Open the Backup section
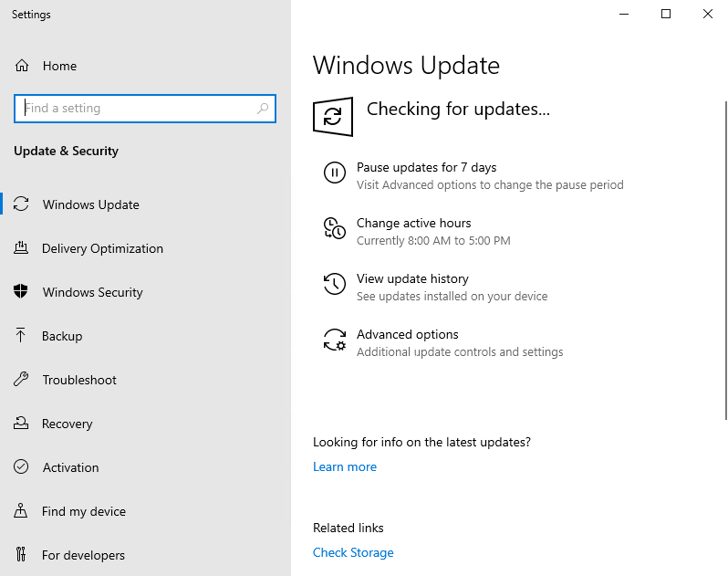 62,336
